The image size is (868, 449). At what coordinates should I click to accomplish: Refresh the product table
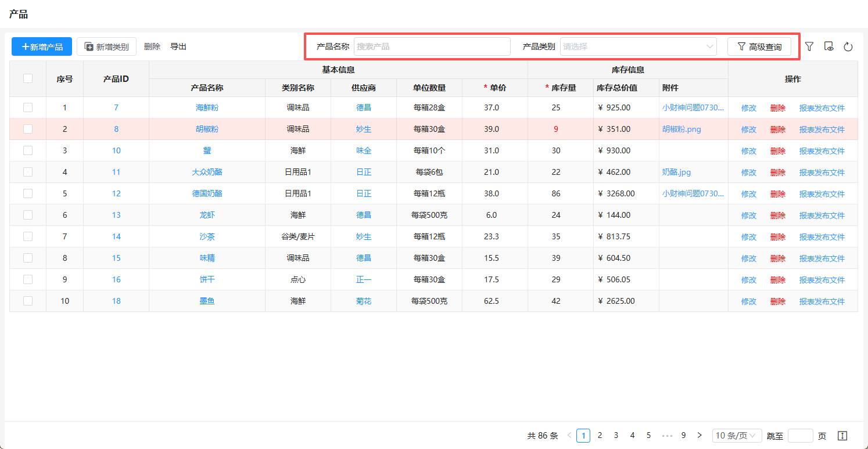(x=848, y=46)
